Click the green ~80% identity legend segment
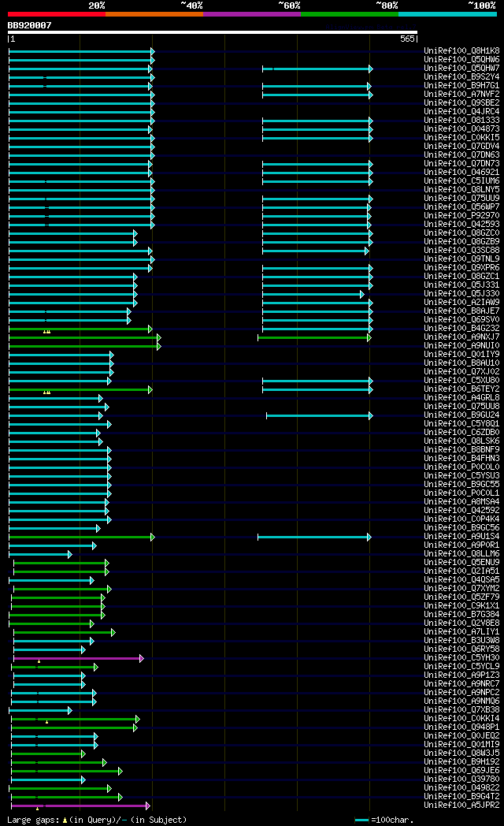504x826 pixels. (350, 14)
